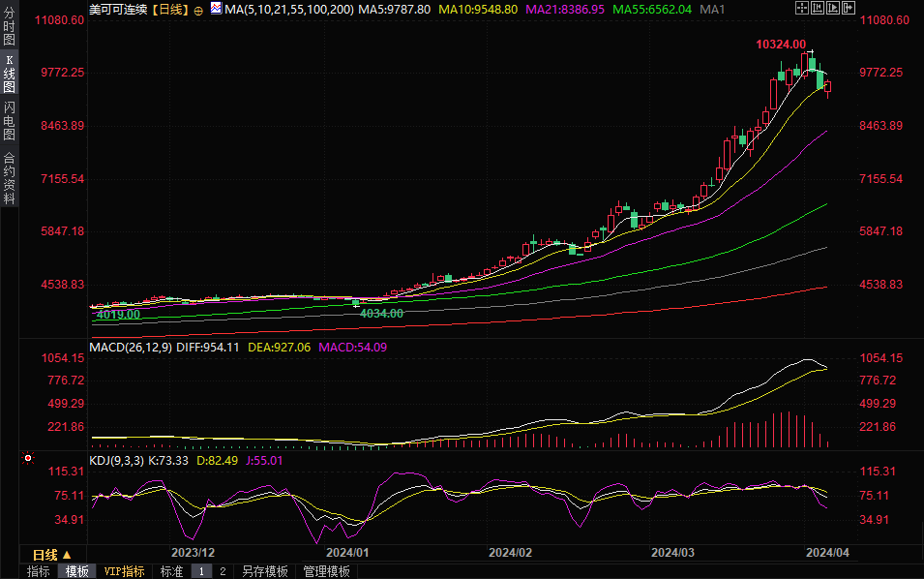Open MACD(26,12,9) indicator parameters
The image size is (924, 579).
click(130, 347)
